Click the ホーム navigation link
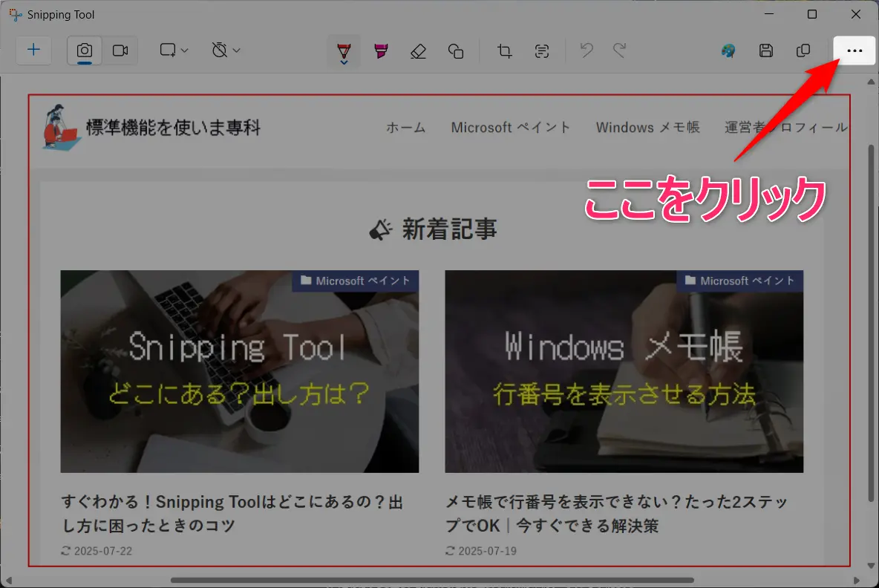Screen dimensions: 879x588 pyautogui.click(x=406, y=128)
